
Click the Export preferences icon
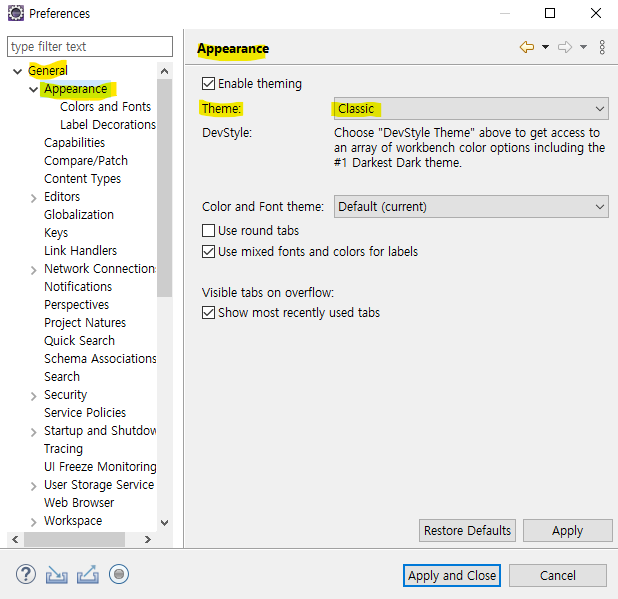(x=87, y=575)
